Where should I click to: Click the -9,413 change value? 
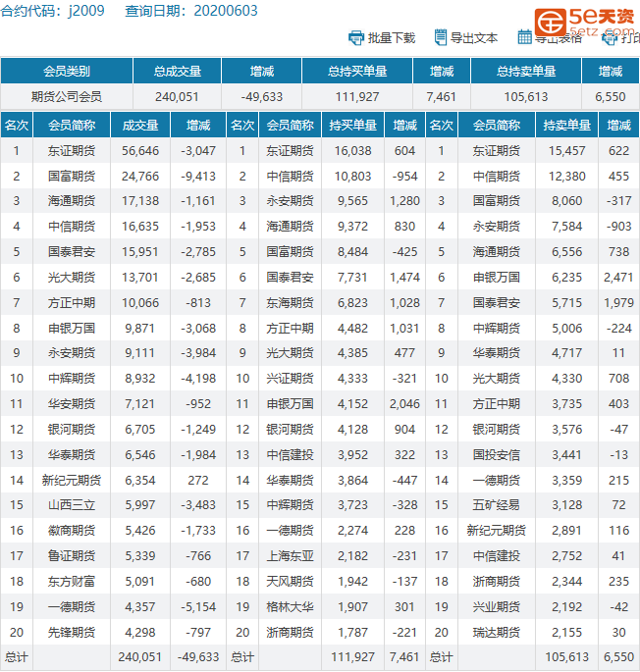(198, 177)
